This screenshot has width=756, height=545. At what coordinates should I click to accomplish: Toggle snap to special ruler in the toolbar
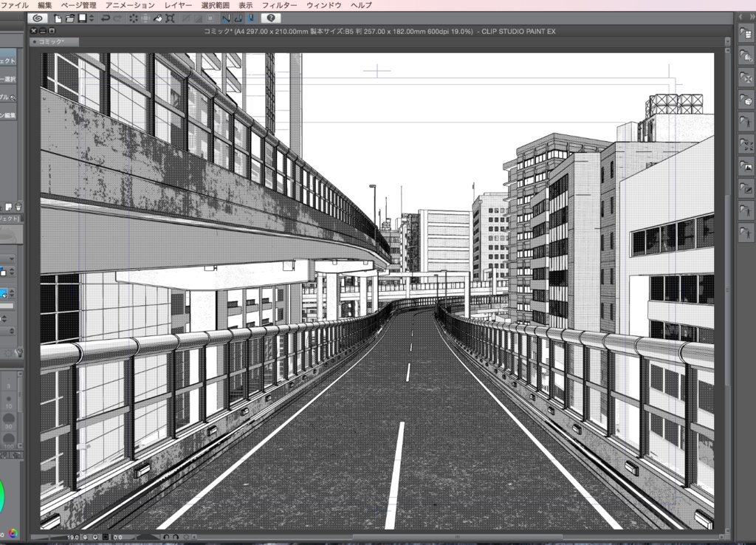tap(239, 18)
